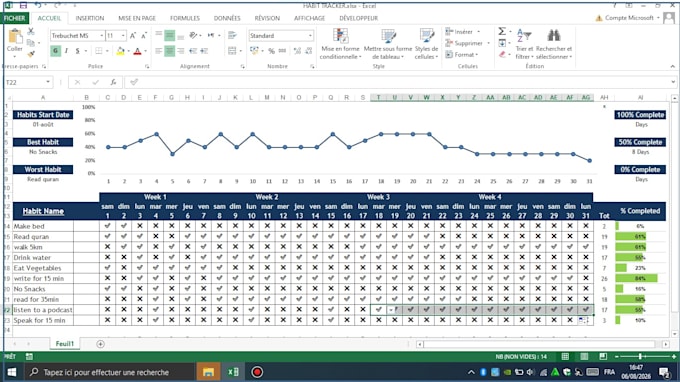This screenshot has height=382, width=680.
Task: Open Mise en forme conditionnelle menu
Action: click(x=340, y=44)
